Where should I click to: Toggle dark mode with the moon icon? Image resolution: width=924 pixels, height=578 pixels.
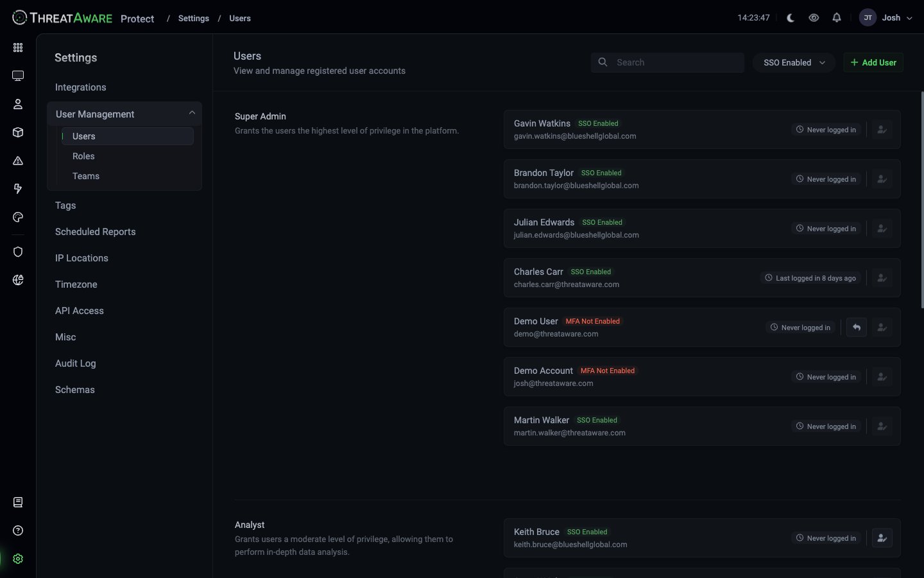tap(791, 18)
